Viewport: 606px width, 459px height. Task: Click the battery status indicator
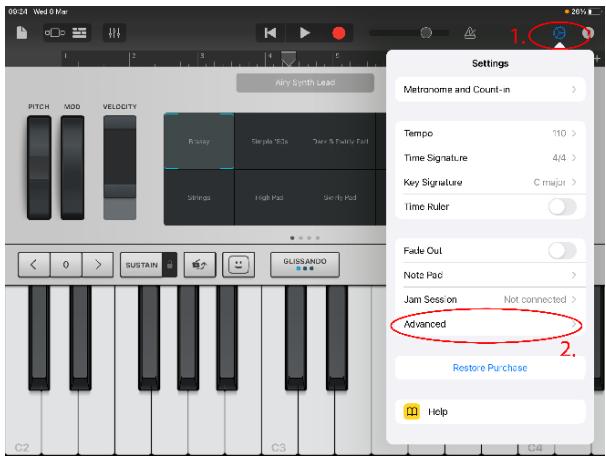click(x=594, y=12)
